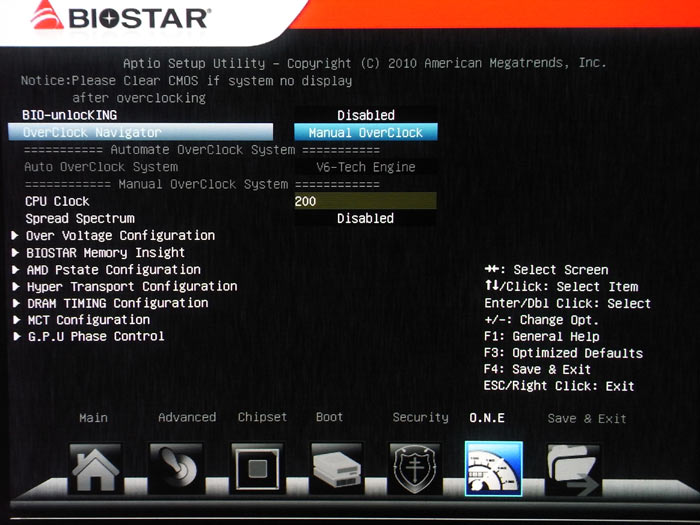Go to the Security tab label

[421, 417]
